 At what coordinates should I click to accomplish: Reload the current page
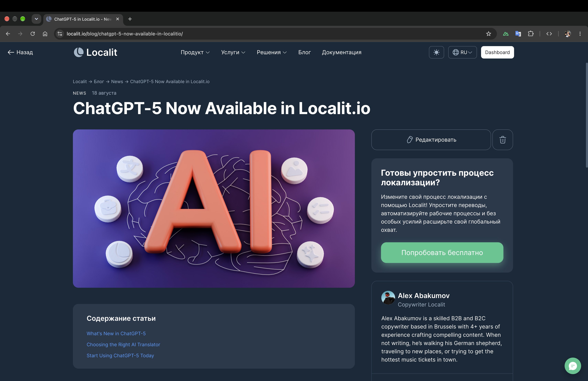[x=33, y=34]
